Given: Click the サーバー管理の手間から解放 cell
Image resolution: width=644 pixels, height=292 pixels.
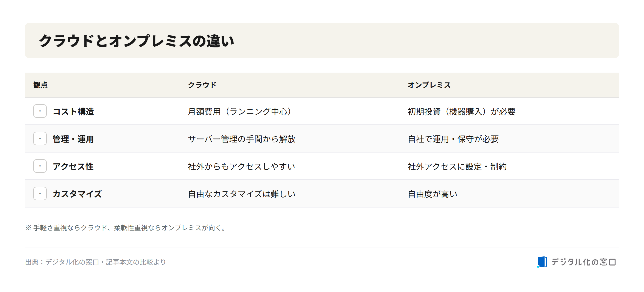Looking at the screenshot, I should coord(242,139).
